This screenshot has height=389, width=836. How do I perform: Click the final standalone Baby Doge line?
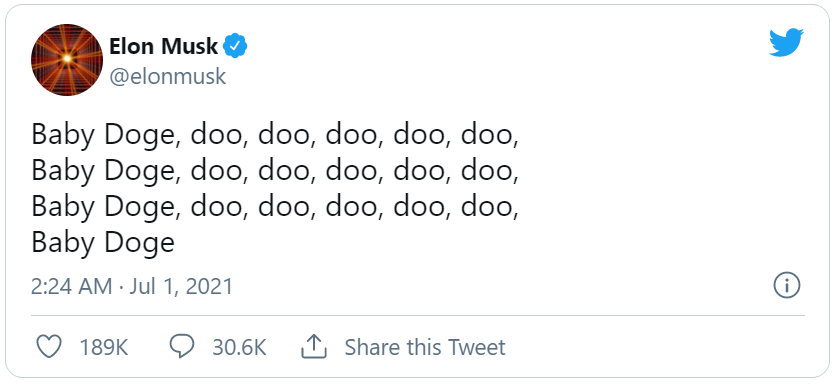tap(103, 242)
